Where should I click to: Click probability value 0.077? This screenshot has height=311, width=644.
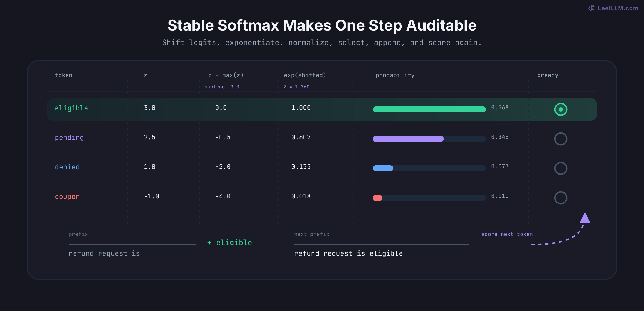[x=500, y=166]
